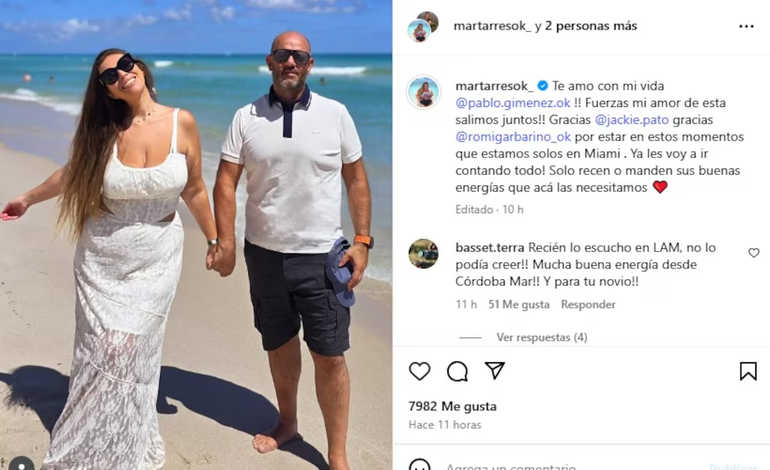Share the post with the paper plane icon
770x470 pixels.
coord(495,370)
